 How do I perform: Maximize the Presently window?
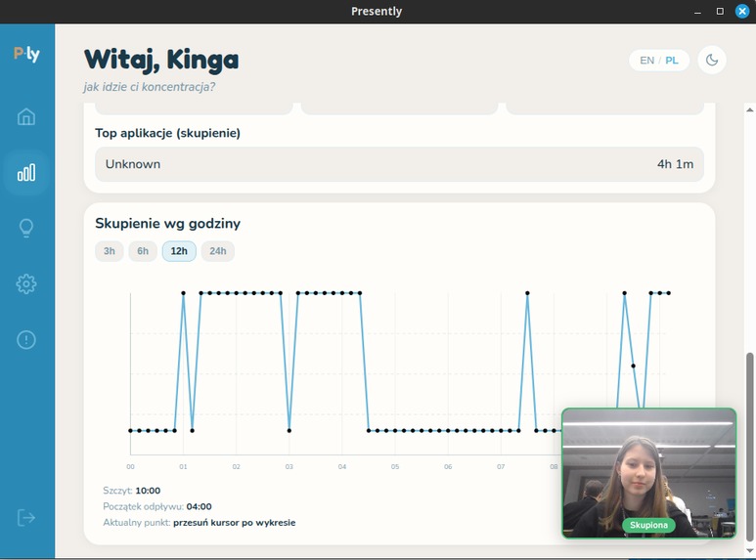(x=720, y=11)
